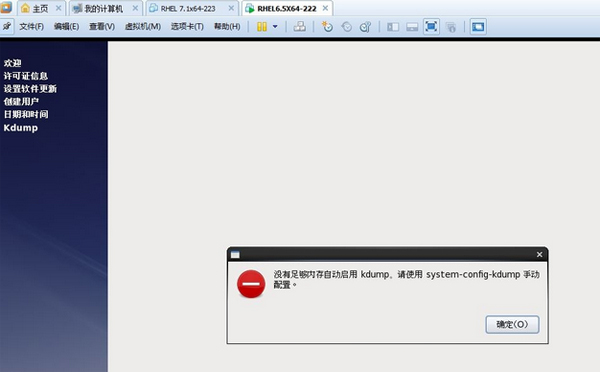The width and height of the screenshot is (600, 372).
Task: Open the 编辑(E) menu
Action: point(67,26)
